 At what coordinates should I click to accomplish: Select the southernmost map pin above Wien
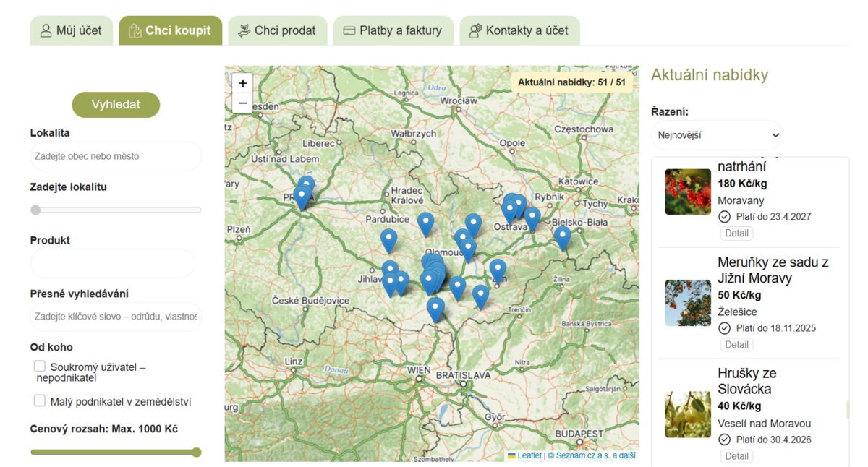[435, 308]
